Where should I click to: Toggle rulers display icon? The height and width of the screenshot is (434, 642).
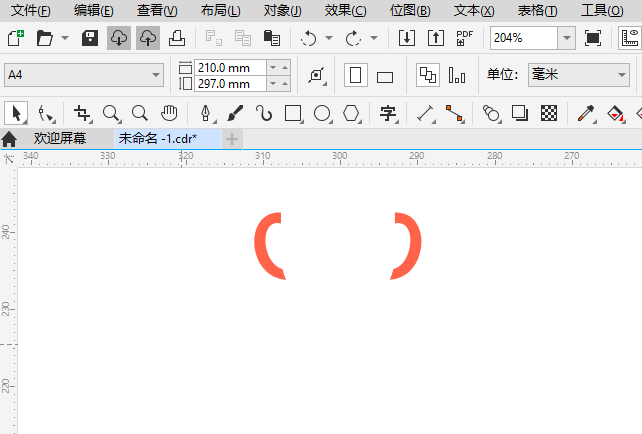pyautogui.click(x=630, y=38)
